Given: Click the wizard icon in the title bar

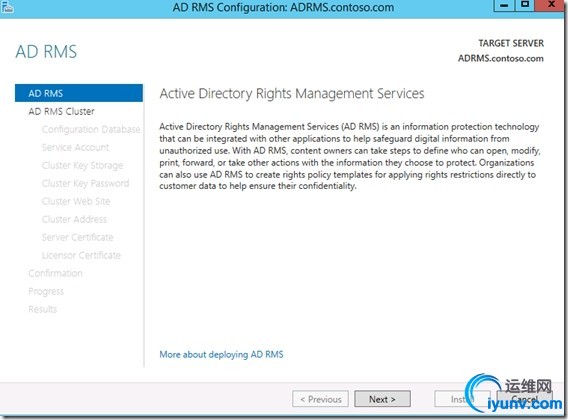Looking at the screenshot, I should pos(7,7).
